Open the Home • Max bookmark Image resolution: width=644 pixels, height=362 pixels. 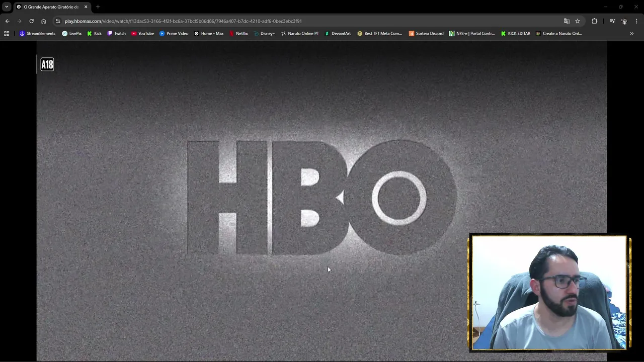[x=209, y=34]
